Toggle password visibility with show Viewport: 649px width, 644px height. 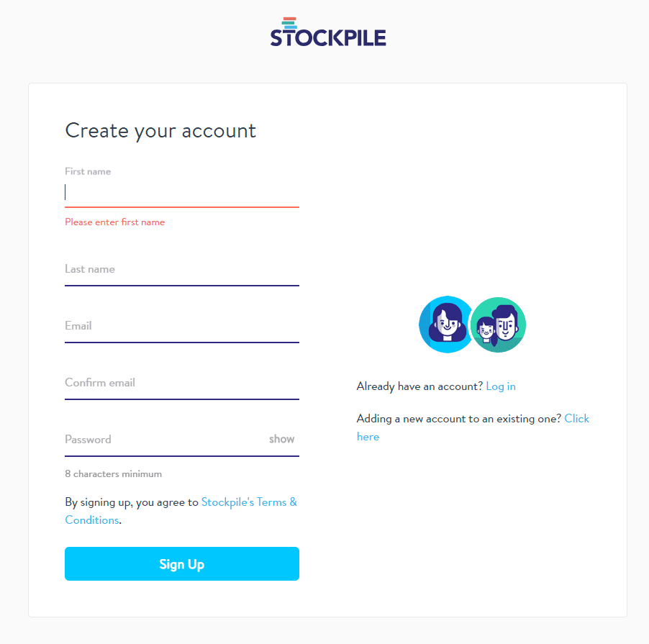(281, 439)
